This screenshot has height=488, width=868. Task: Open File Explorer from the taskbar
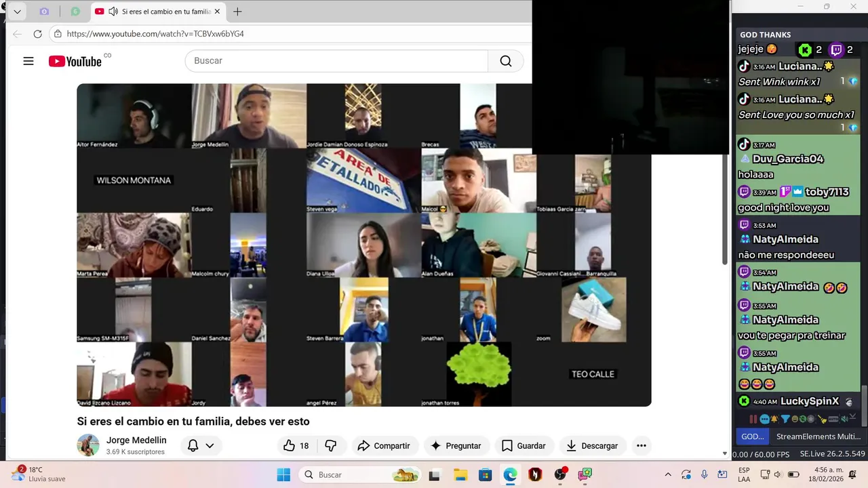[460, 474]
